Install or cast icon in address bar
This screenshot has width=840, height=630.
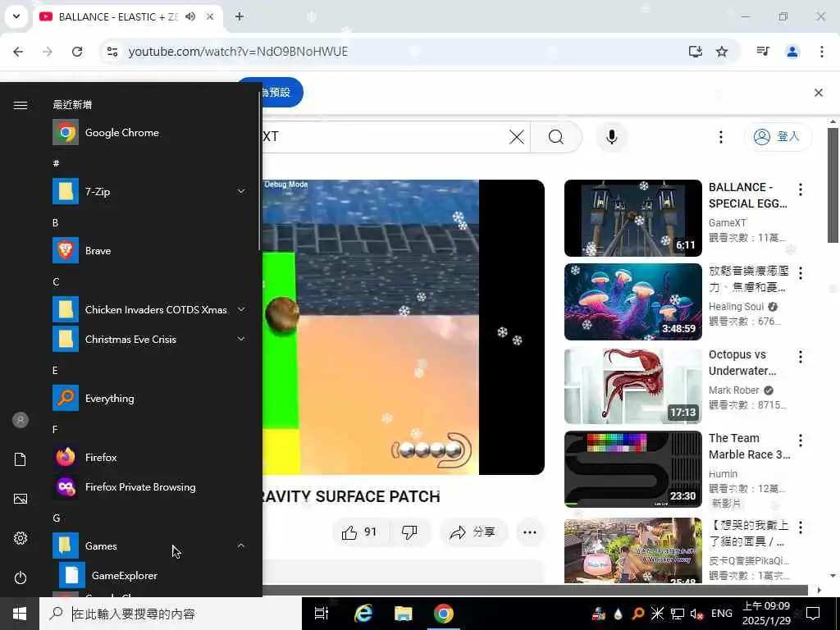(x=696, y=52)
